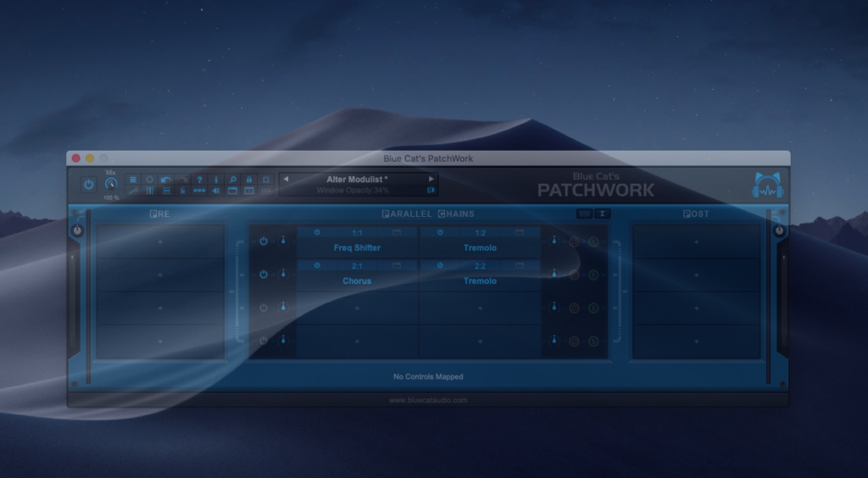Click output gain knob of first chain
The image size is (868, 478).
pyautogui.click(x=554, y=242)
